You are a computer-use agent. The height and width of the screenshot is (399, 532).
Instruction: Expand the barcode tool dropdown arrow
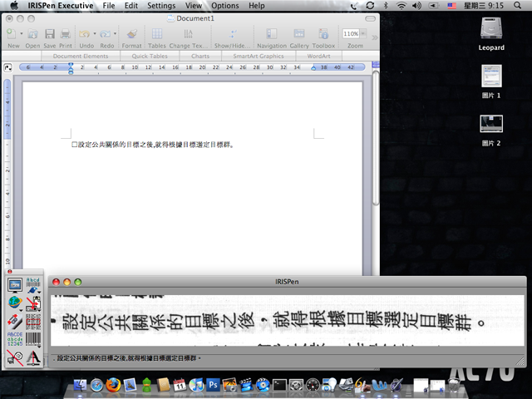coord(39,347)
